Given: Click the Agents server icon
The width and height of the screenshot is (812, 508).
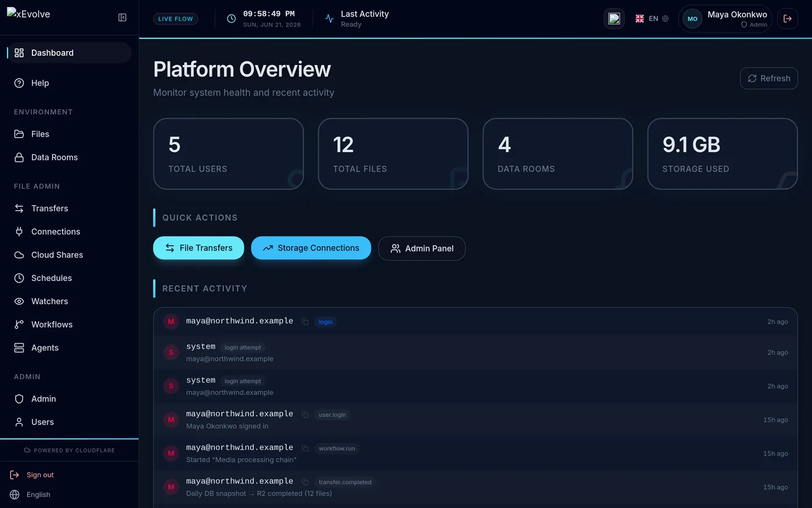Looking at the screenshot, I should click(x=19, y=348).
